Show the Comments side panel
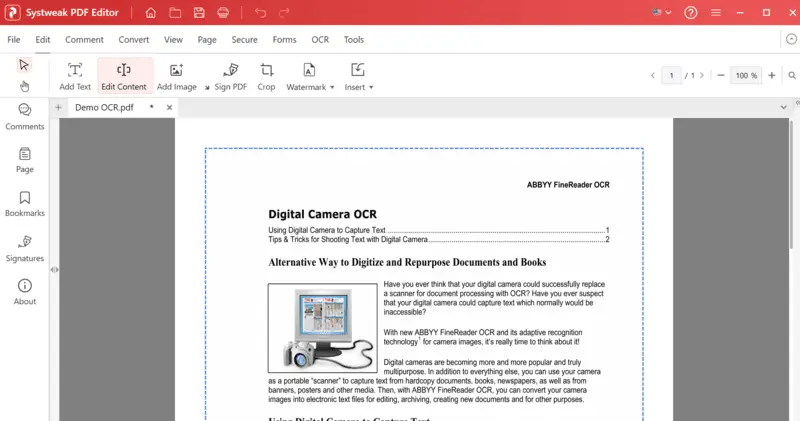The height and width of the screenshot is (421, 800). pyautogui.click(x=24, y=117)
